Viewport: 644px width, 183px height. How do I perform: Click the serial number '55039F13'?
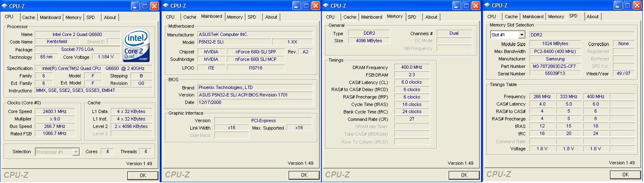click(x=555, y=74)
